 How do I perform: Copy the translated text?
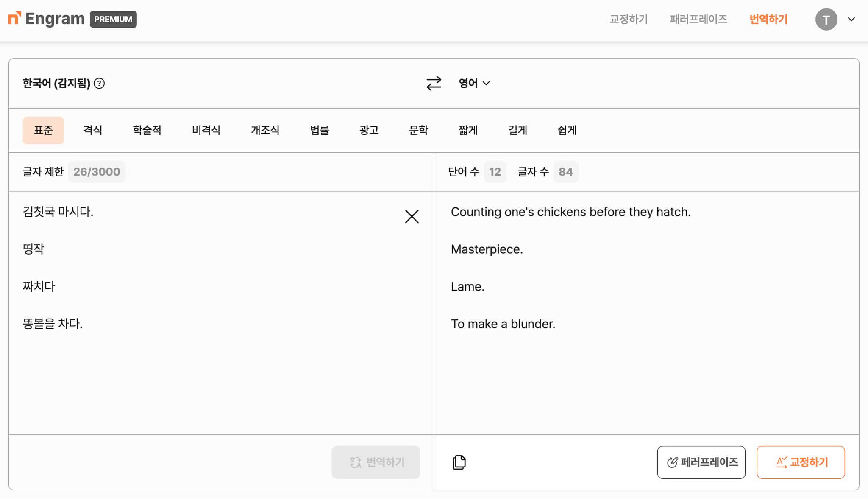(x=459, y=462)
